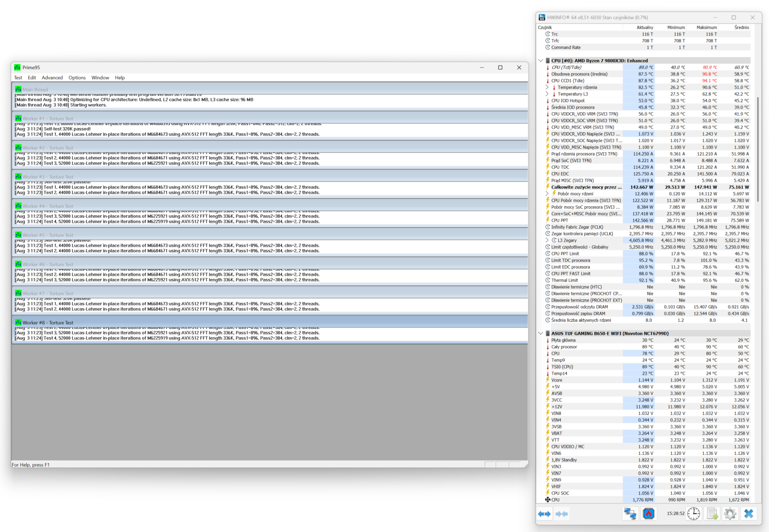Click the Worker #6 Torture Test icon
Image resolution: width=769 pixels, height=532 pixels.
(x=18, y=264)
